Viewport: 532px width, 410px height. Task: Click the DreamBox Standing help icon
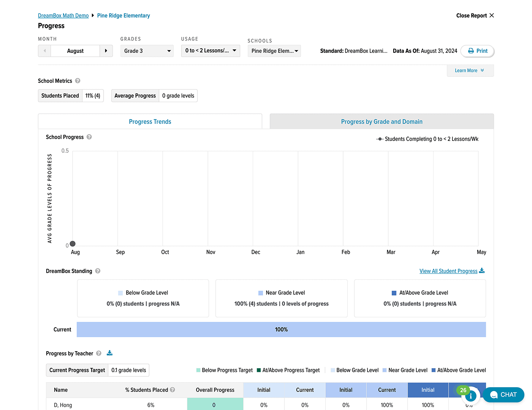coord(98,271)
